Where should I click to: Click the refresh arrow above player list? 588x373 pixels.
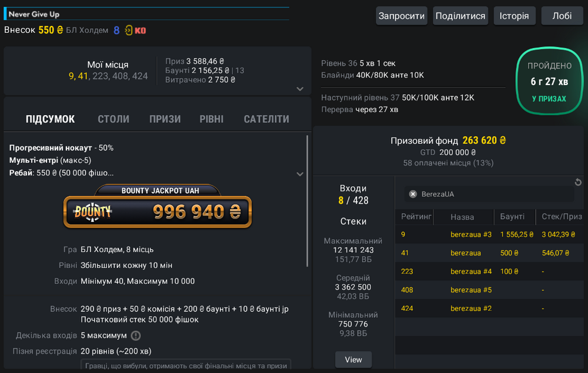pyautogui.click(x=578, y=183)
